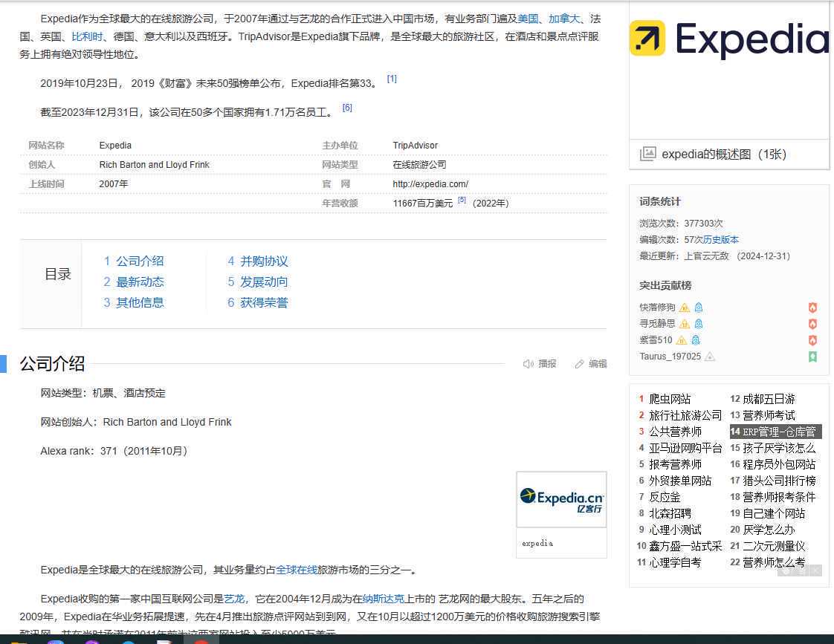Click green ribbon badge in Taurus_197025 row

[x=812, y=357]
